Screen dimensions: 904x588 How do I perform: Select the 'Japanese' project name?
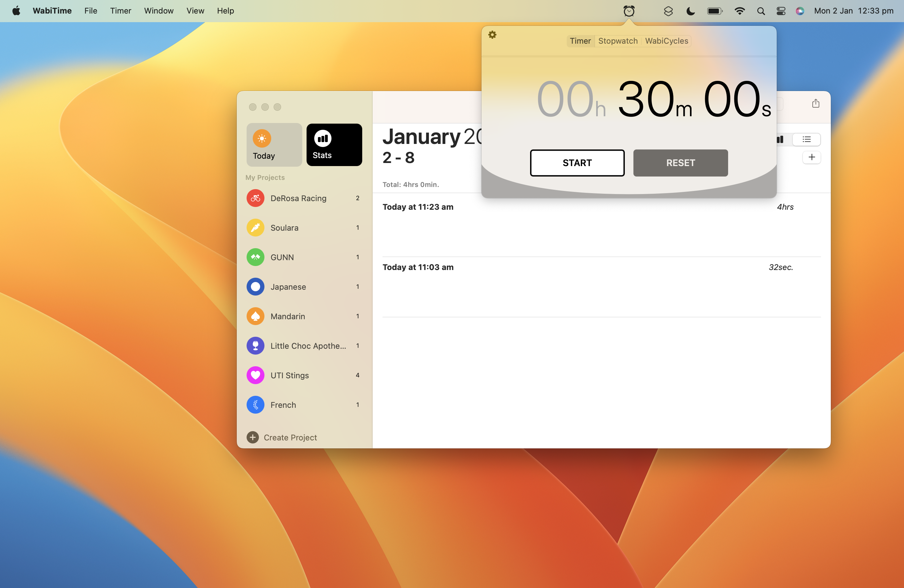point(288,287)
